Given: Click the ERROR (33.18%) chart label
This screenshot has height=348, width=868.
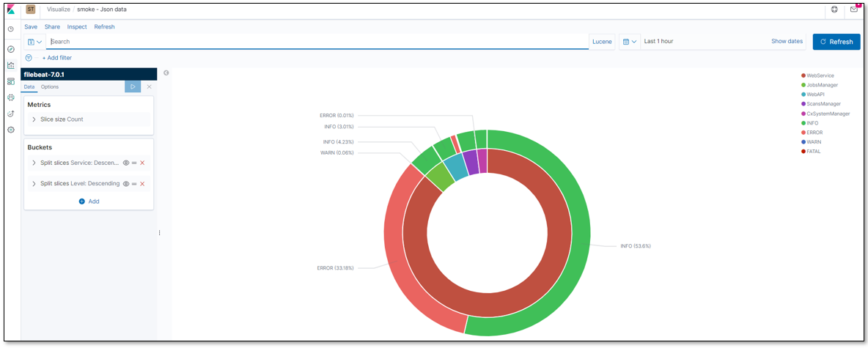Looking at the screenshot, I should coord(335,268).
